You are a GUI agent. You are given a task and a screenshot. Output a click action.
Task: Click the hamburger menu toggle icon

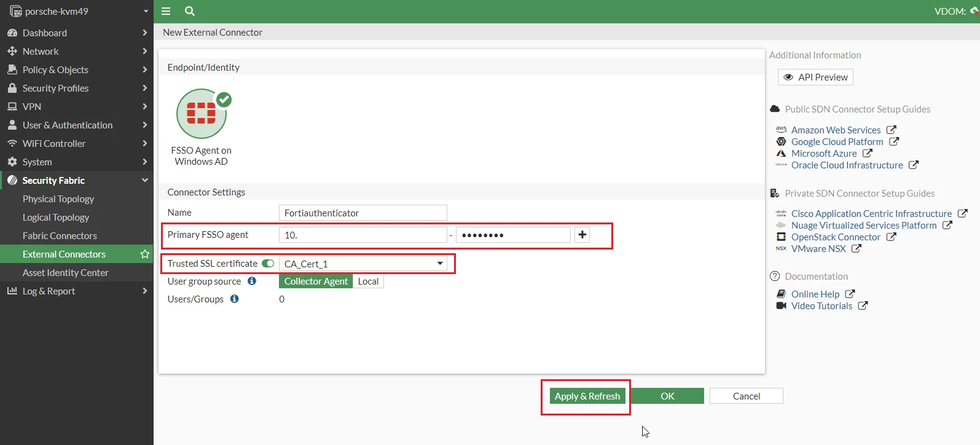tap(166, 11)
